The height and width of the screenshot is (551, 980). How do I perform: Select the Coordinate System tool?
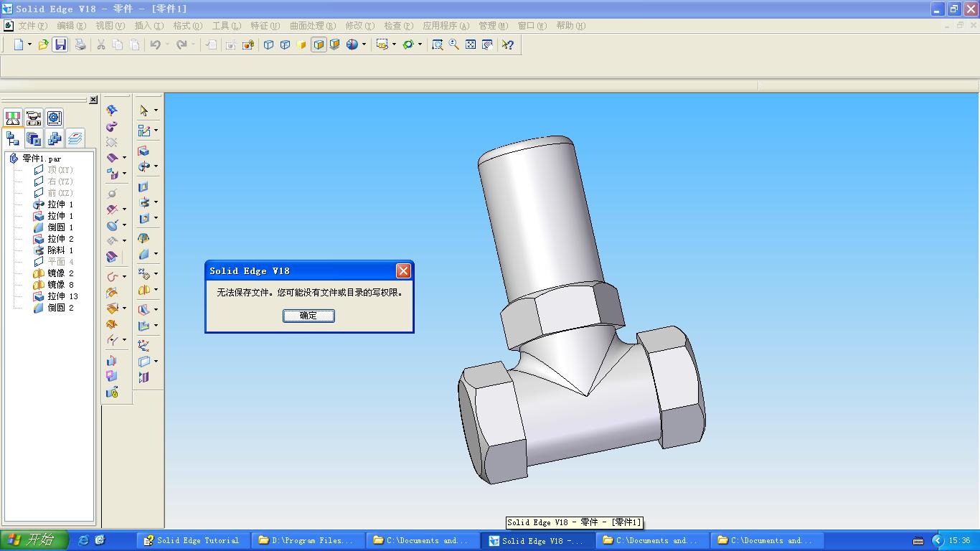144,346
